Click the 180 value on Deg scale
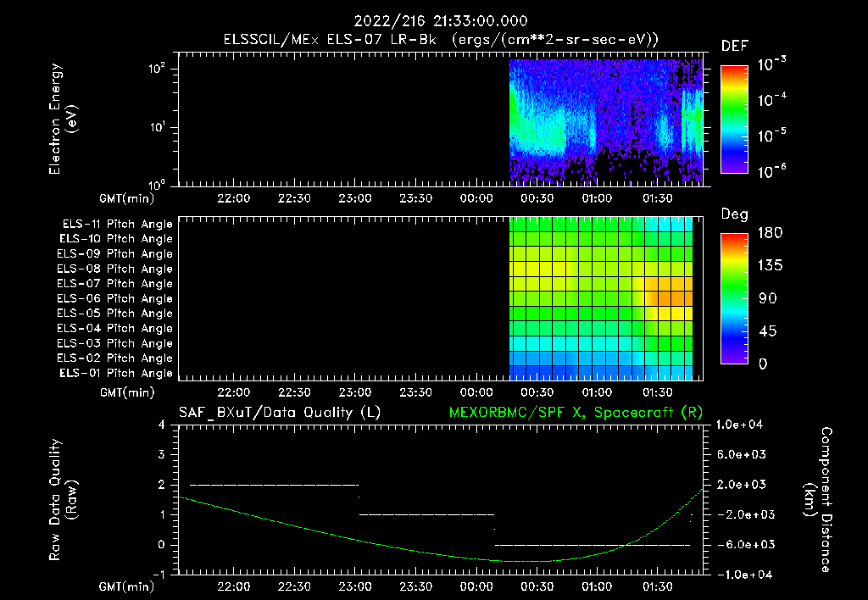The width and height of the screenshot is (868, 600). click(770, 233)
